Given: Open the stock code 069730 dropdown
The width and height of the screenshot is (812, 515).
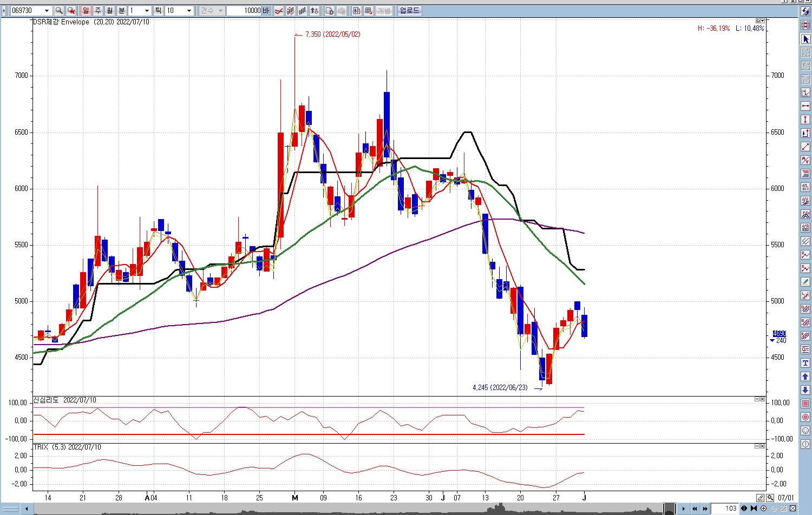Looking at the screenshot, I should [x=47, y=11].
